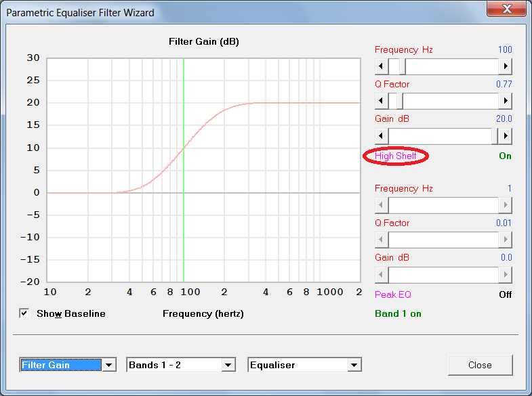Click right arrow of Band 1 Gain slider
Viewport: 532px width, 396px height.
tap(505, 136)
